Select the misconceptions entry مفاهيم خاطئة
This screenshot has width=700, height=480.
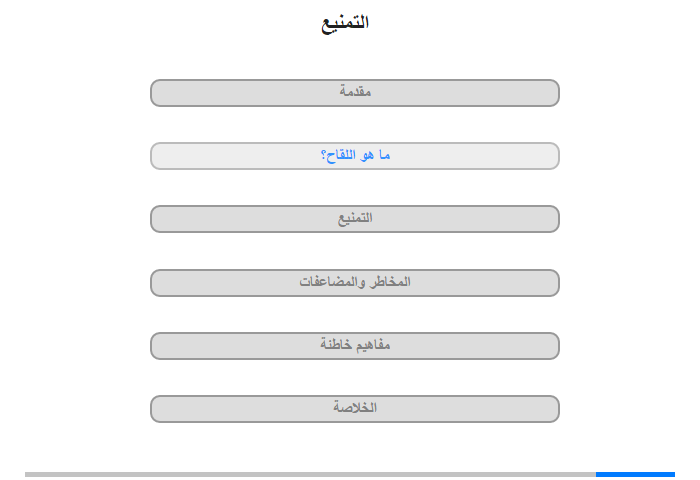click(354, 346)
